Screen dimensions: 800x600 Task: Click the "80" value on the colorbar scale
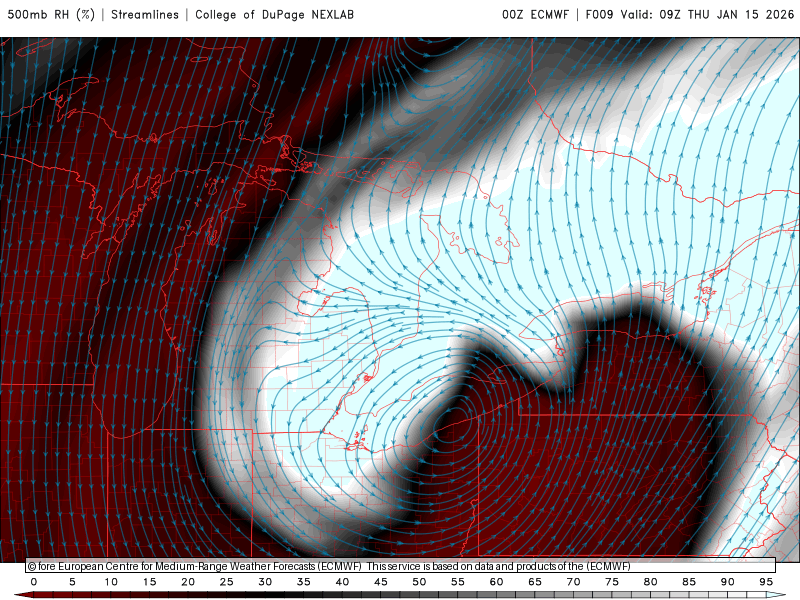click(x=651, y=582)
